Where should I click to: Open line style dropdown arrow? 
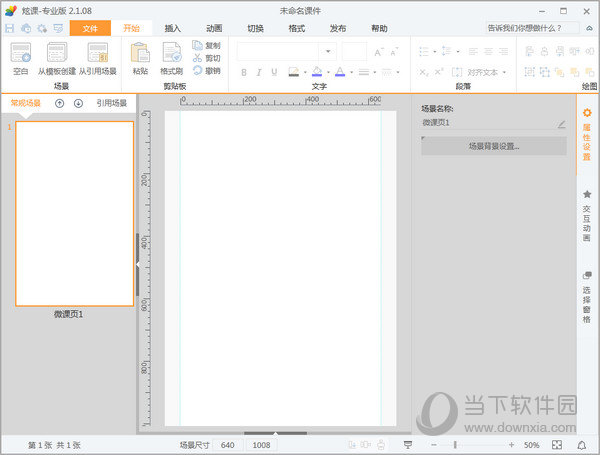375,72
